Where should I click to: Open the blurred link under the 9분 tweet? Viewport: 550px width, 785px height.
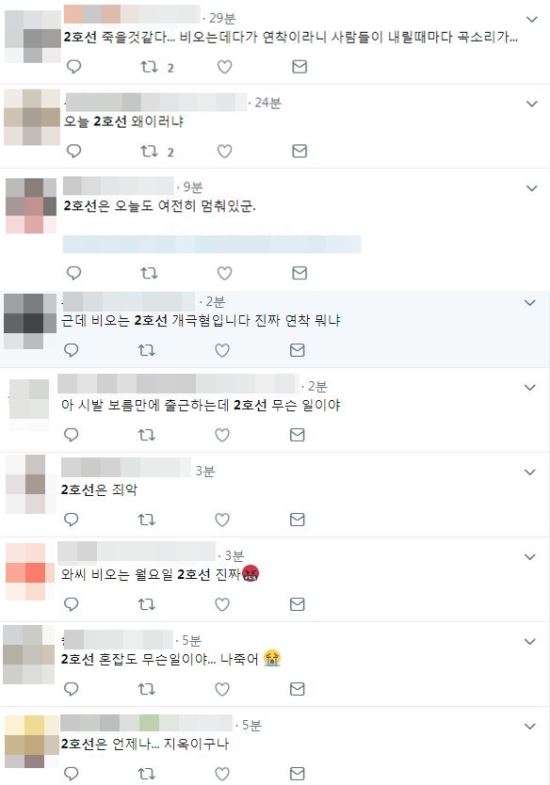click(212, 244)
